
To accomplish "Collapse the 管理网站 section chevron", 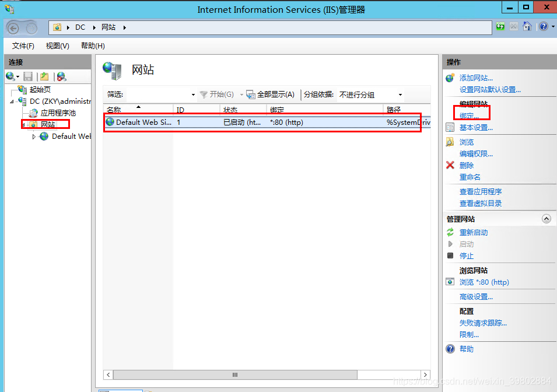I will click(x=547, y=219).
